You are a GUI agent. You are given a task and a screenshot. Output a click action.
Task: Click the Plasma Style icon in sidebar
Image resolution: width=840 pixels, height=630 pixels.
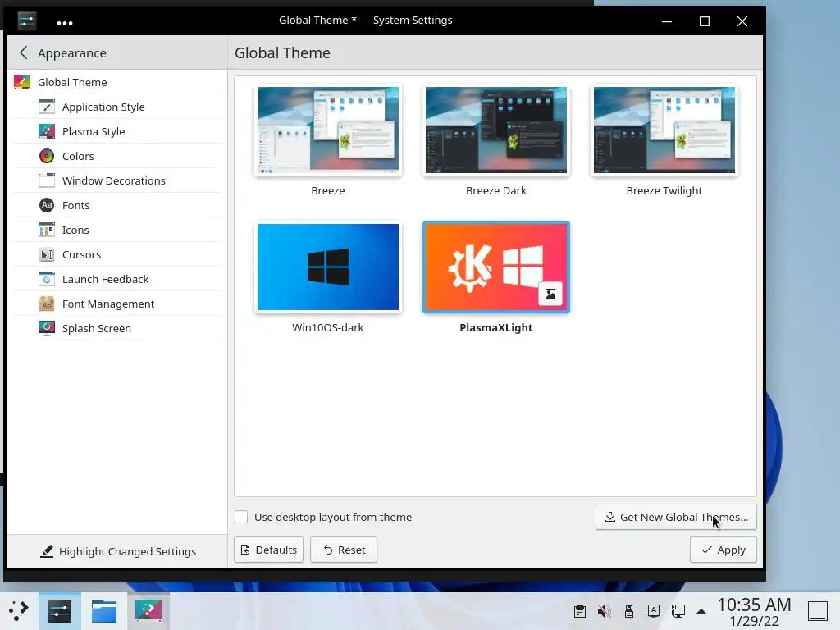[47, 131]
